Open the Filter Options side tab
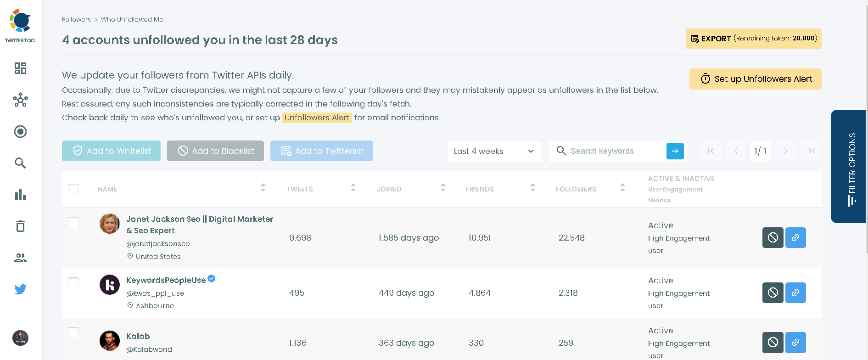868x360 pixels. (x=849, y=166)
